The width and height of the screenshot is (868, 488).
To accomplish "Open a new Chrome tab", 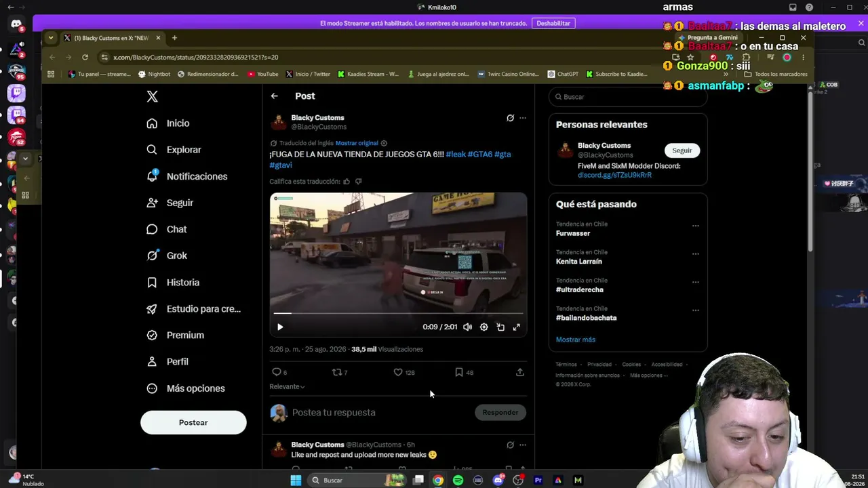I will point(174,38).
